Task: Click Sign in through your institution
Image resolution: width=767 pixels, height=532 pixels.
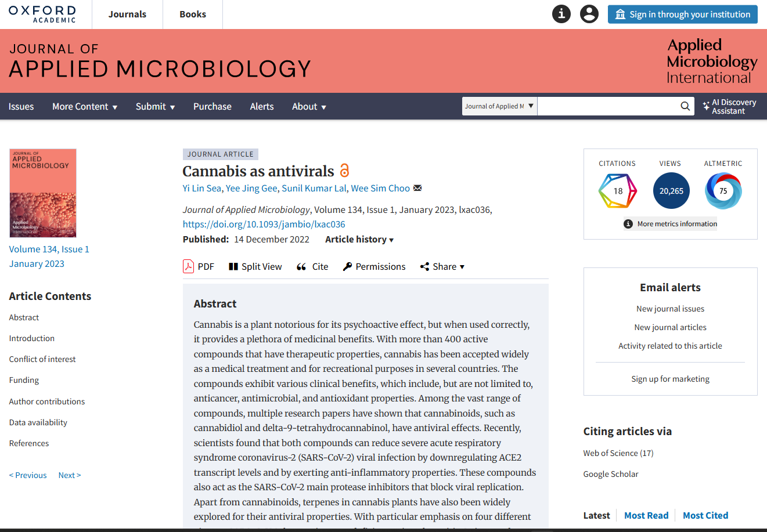Action: pyautogui.click(x=682, y=15)
